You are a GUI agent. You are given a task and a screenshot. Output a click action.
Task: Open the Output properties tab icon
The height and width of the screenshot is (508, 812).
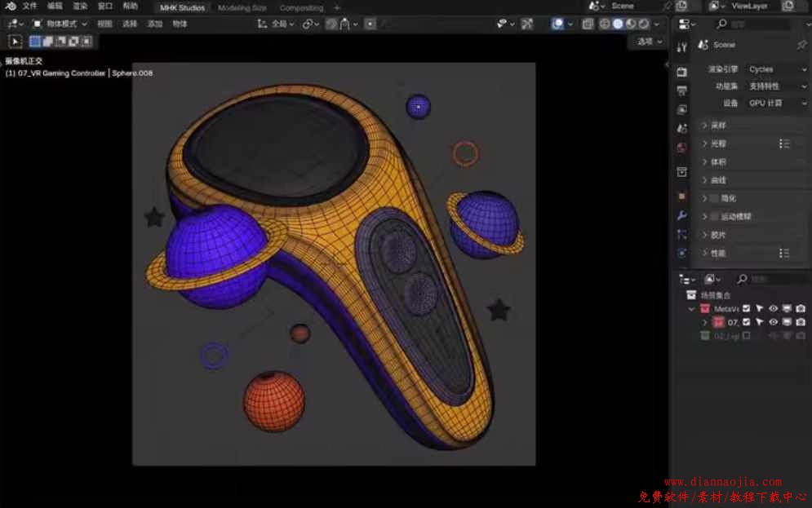pos(682,91)
